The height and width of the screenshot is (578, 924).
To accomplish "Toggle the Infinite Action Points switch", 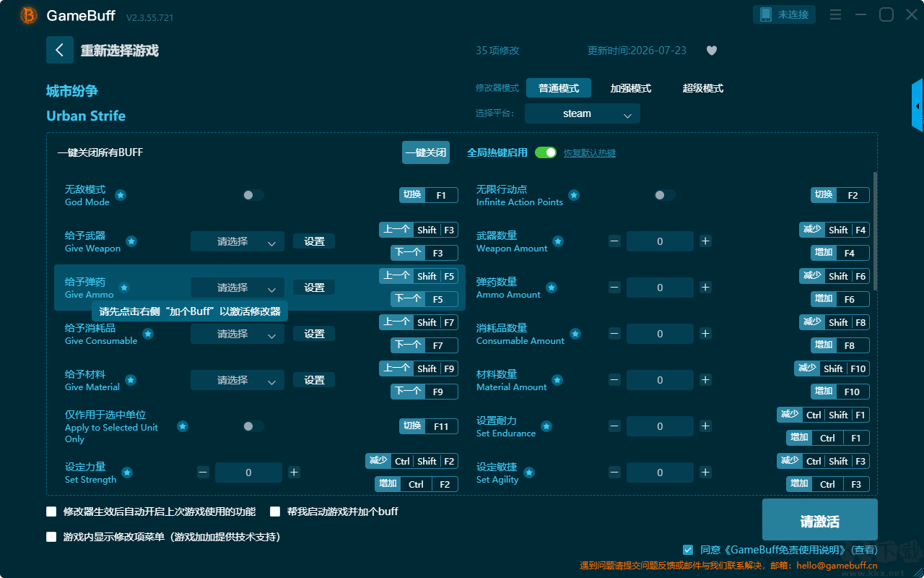I will 665,195.
